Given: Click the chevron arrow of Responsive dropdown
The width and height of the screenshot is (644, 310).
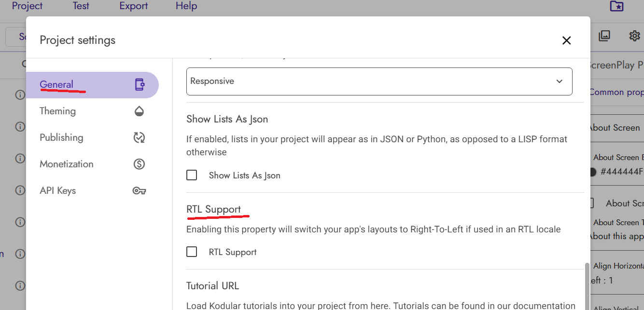Looking at the screenshot, I should click(x=560, y=81).
